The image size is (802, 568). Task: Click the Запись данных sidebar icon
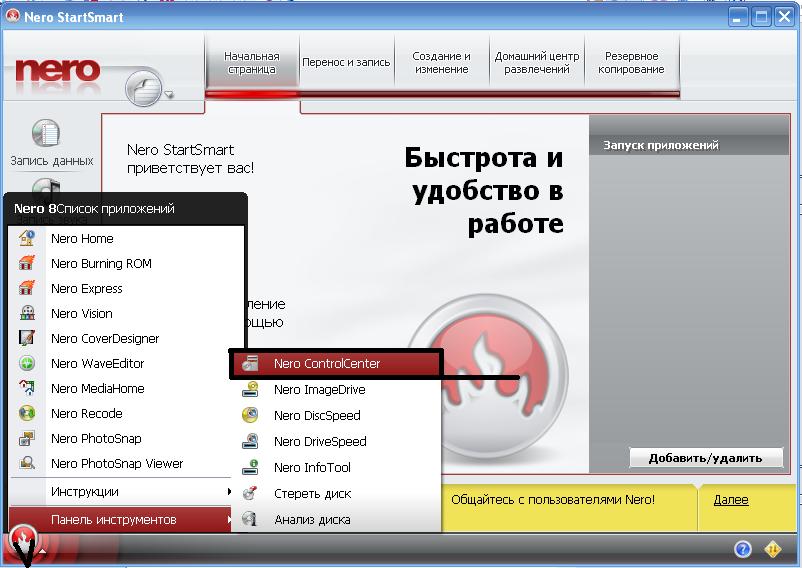click(x=46, y=134)
